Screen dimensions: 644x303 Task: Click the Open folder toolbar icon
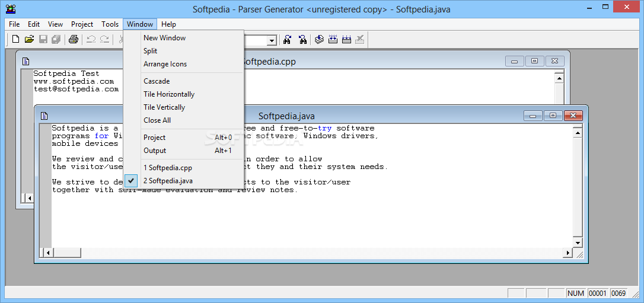[x=29, y=39]
